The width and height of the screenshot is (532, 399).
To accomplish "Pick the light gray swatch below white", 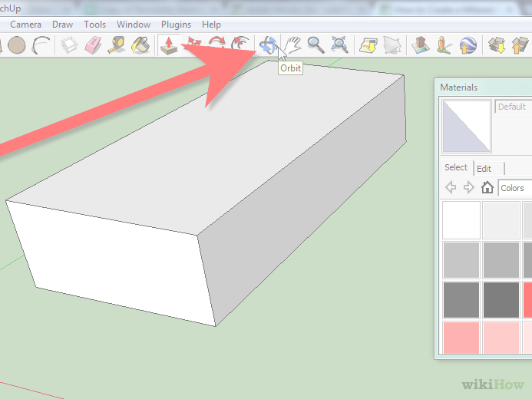I will (461, 260).
